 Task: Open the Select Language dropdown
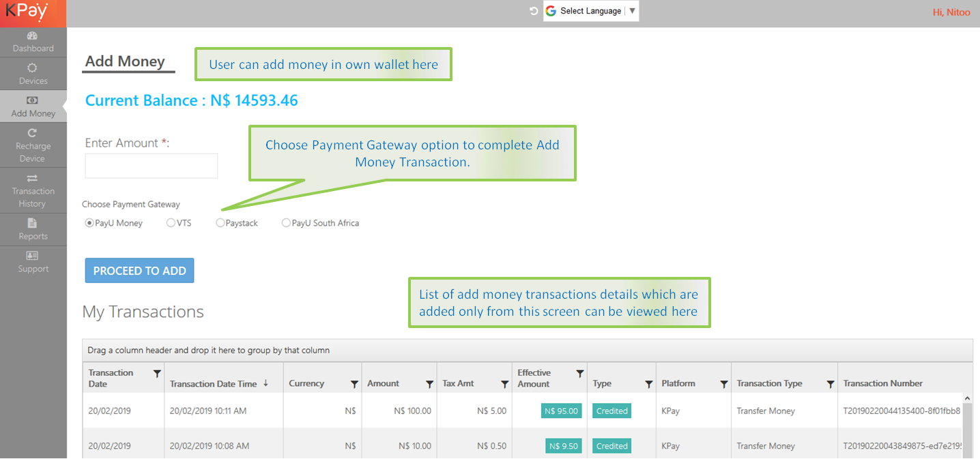coord(591,11)
